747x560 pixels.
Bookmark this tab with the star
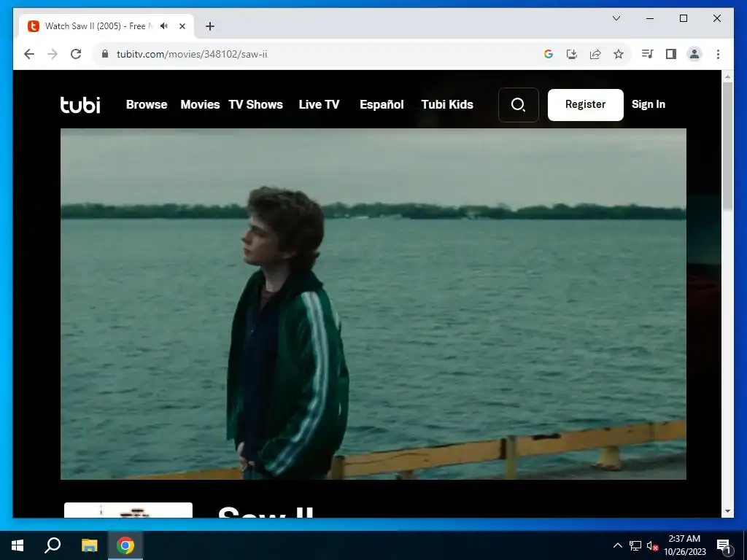tap(619, 54)
